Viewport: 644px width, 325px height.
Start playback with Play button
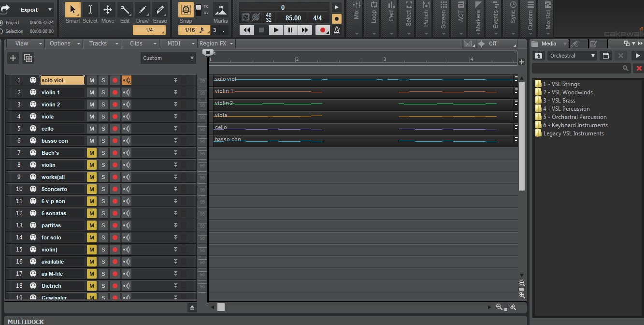point(276,30)
